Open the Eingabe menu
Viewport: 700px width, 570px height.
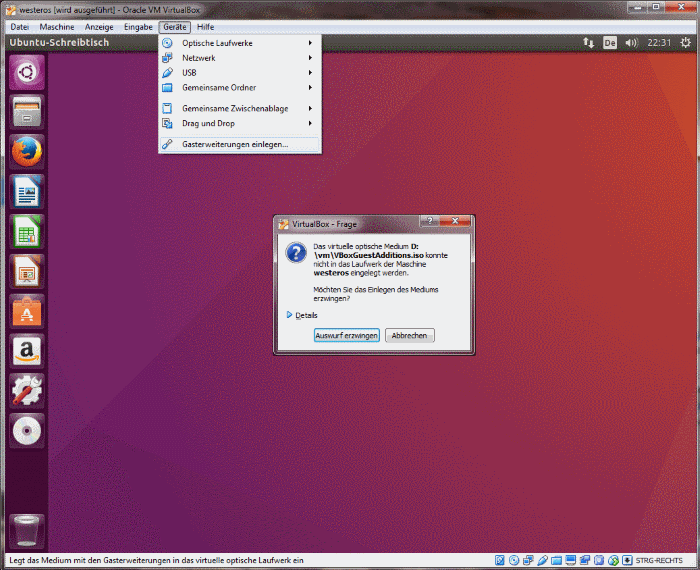click(138, 27)
